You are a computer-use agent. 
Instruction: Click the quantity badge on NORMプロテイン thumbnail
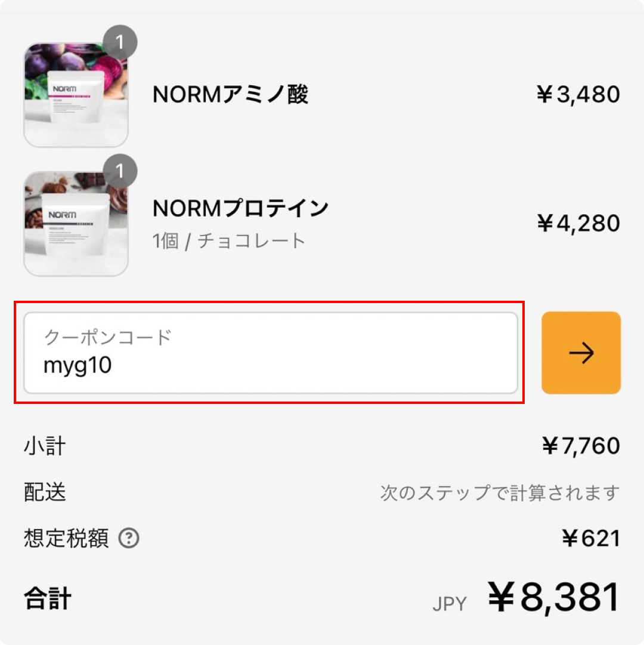(x=120, y=171)
